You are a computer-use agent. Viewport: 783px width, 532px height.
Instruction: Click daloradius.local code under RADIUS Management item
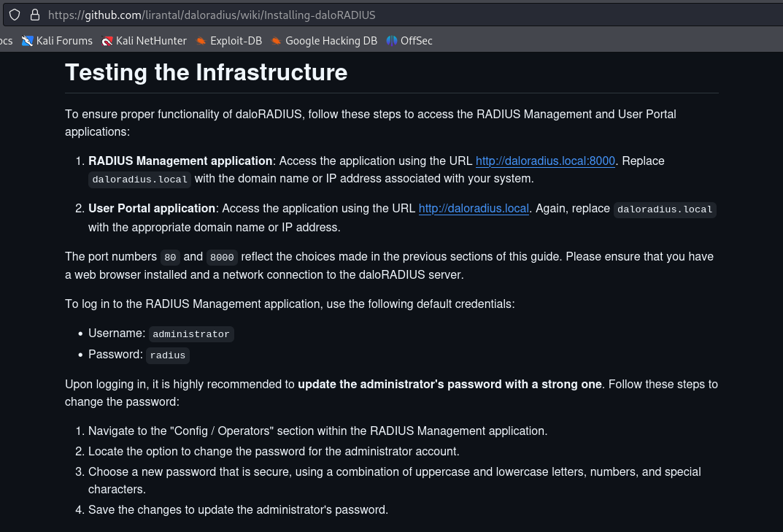(x=140, y=179)
